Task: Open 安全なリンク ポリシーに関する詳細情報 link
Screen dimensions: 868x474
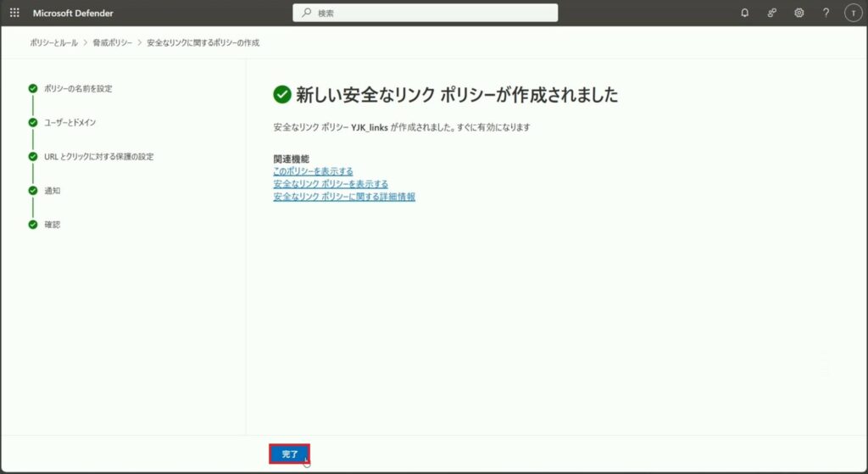Action: [344, 197]
